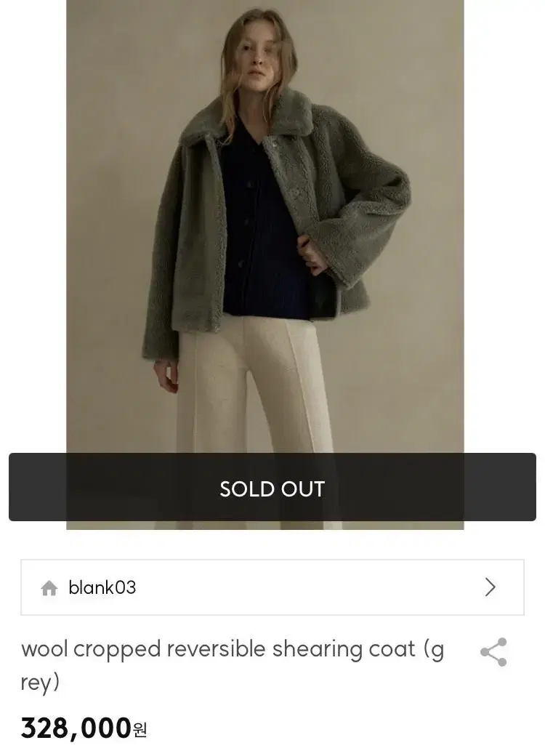Click "rey)" on the title's second line

40,683
